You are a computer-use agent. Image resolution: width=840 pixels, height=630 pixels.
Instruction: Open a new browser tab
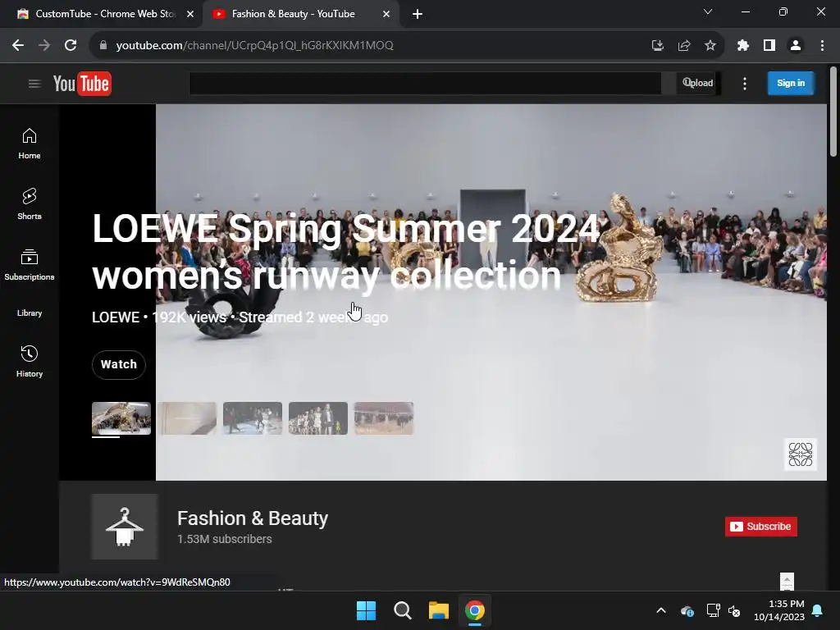[x=418, y=14]
